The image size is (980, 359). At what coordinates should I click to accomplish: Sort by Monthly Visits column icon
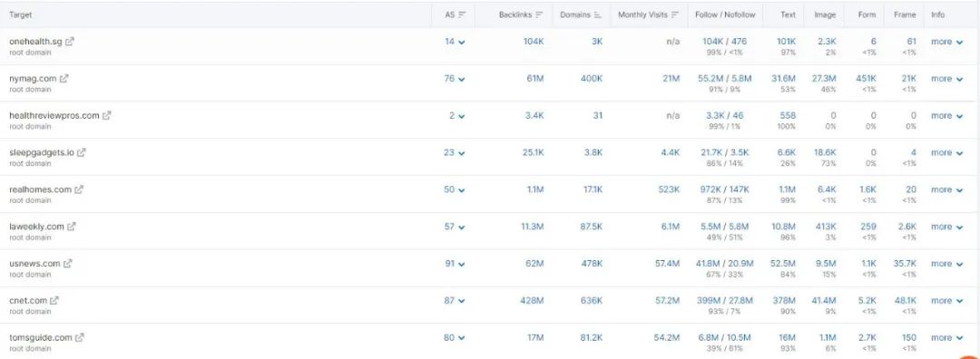coord(674,15)
